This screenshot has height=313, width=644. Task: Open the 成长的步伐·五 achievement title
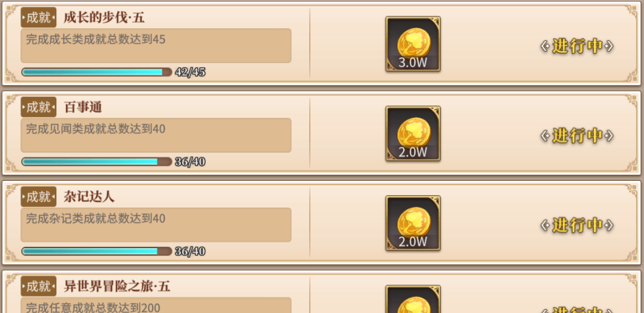[104, 18]
